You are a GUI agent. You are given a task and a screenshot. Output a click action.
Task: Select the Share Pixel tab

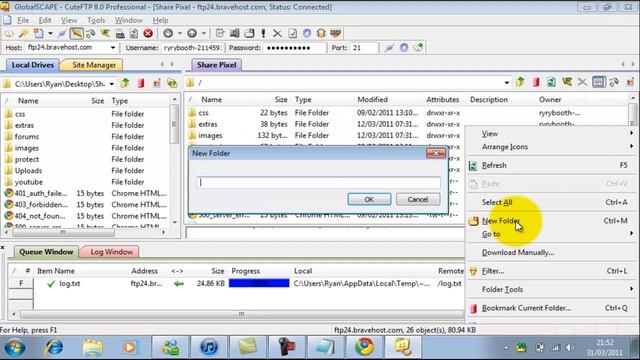[x=216, y=65]
